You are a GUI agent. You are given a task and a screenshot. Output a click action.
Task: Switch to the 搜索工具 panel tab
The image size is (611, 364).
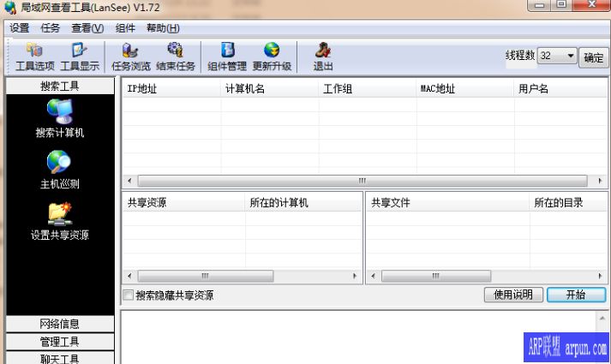click(60, 86)
